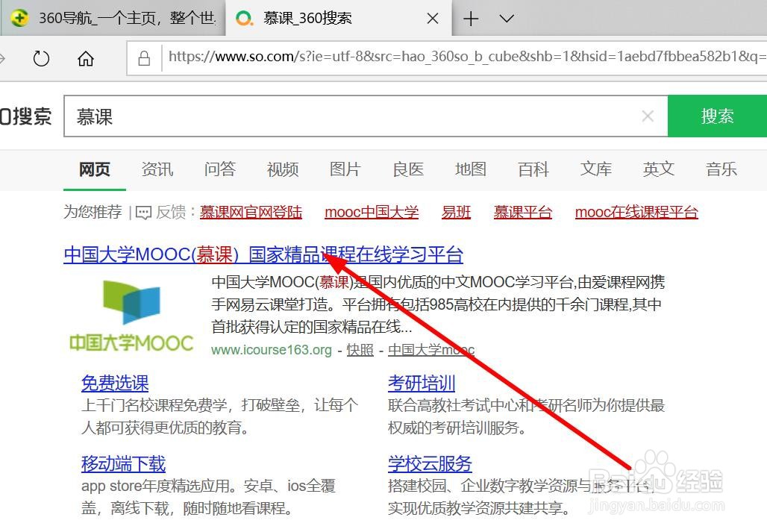Open suggestion mooc中国大学
Image resolution: width=767 pixels, height=532 pixels.
[372, 212]
